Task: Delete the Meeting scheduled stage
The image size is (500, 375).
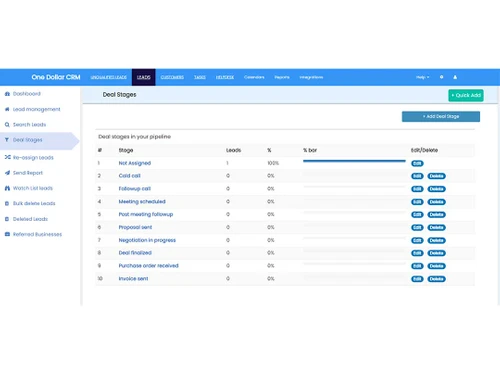Action: (x=436, y=202)
